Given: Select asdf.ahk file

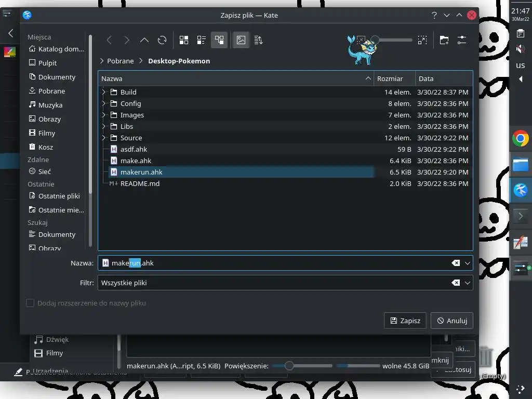Looking at the screenshot, I should (134, 149).
